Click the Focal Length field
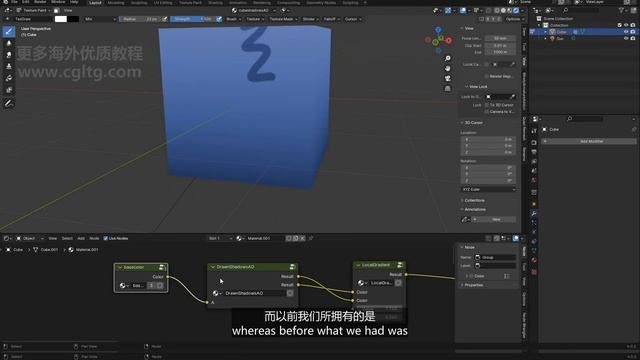Image resolution: width=640 pixels, height=360 pixels. (x=500, y=38)
